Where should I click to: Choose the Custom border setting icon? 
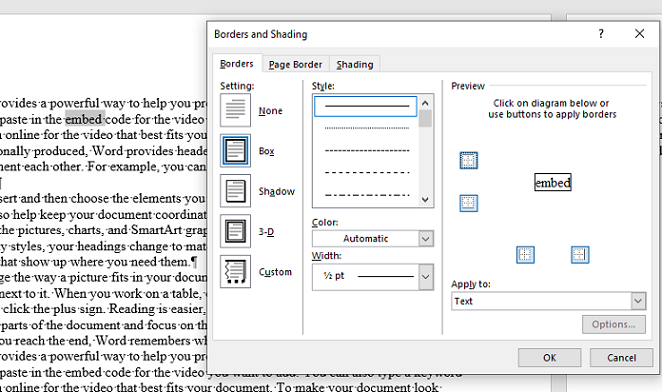[x=235, y=272]
